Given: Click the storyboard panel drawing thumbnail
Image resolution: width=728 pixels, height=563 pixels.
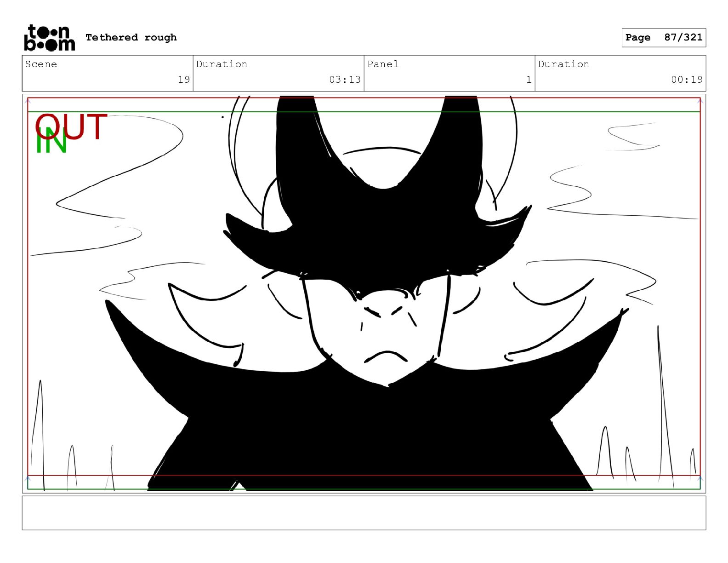Looking at the screenshot, I should [x=364, y=293].
